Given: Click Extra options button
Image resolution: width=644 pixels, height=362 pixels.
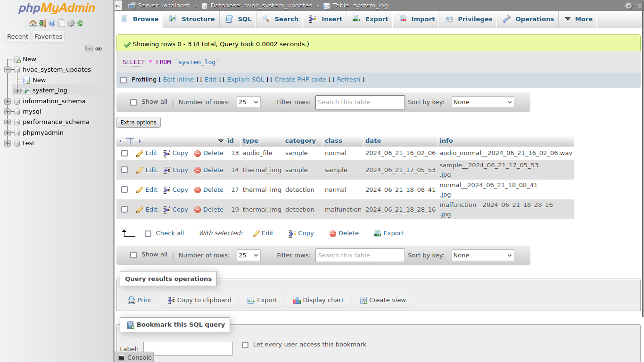Looking at the screenshot, I should click(139, 123).
